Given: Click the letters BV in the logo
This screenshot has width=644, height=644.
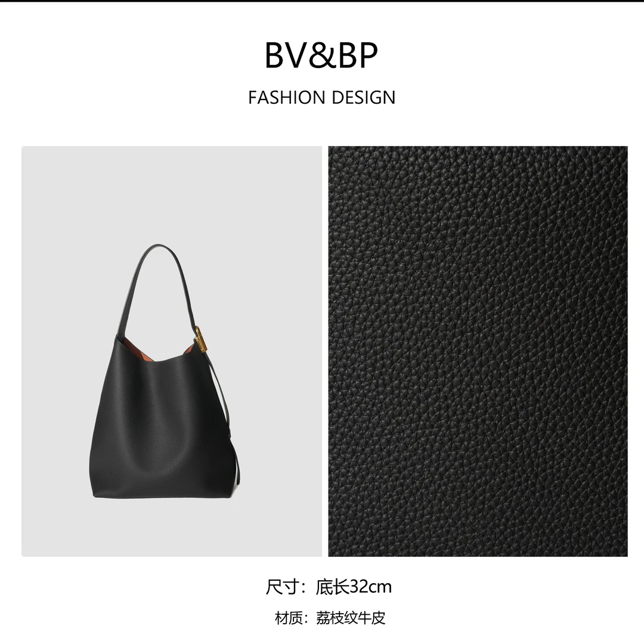Looking at the screenshot, I should click(x=286, y=55).
